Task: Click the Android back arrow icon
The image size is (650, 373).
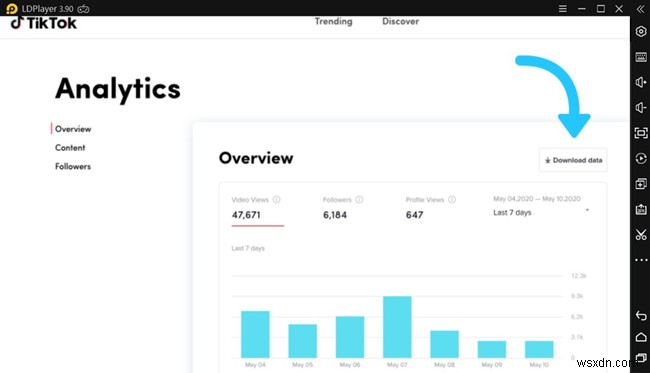Action: pyautogui.click(x=641, y=316)
